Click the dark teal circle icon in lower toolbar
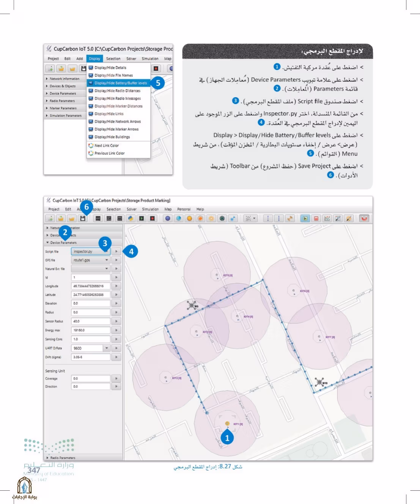Image resolution: width=420 pixels, height=504 pixels. click(222, 218)
